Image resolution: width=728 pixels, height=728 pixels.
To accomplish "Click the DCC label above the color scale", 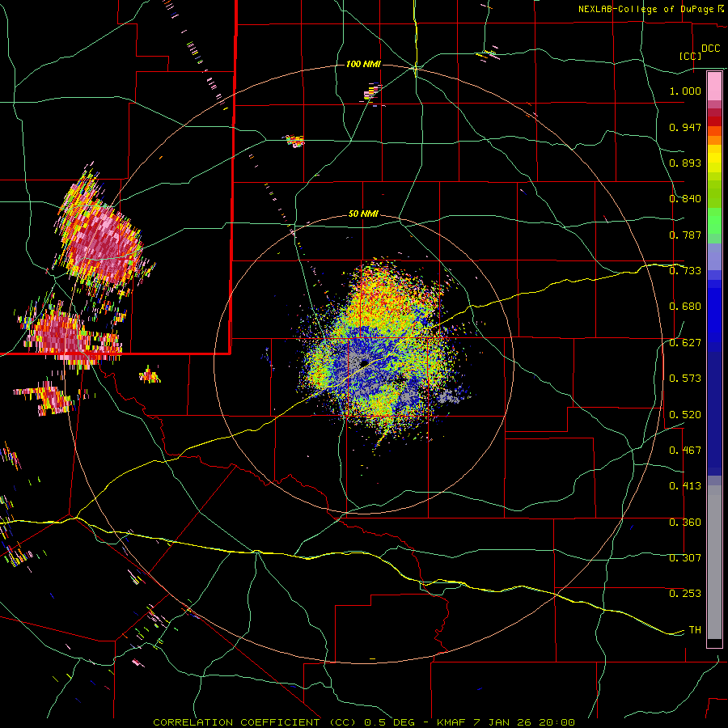I will pyautogui.click(x=710, y=49).
